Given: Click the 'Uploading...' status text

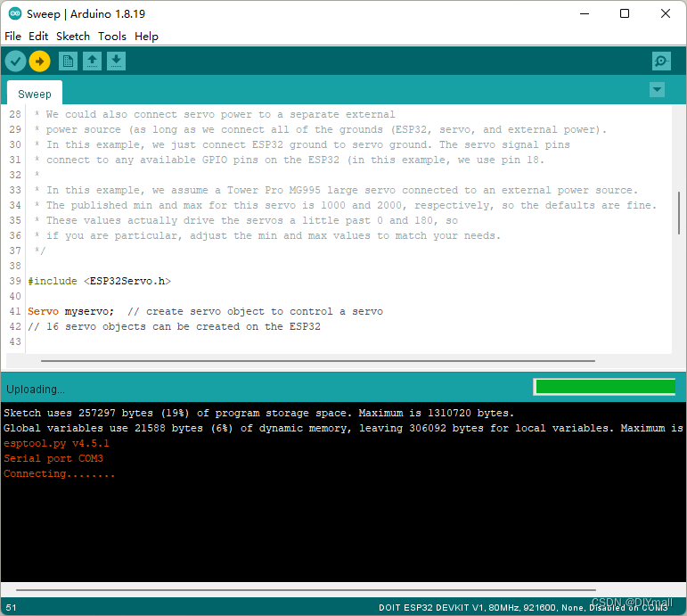Looking at the screenshot, I should tap(35, 390).
